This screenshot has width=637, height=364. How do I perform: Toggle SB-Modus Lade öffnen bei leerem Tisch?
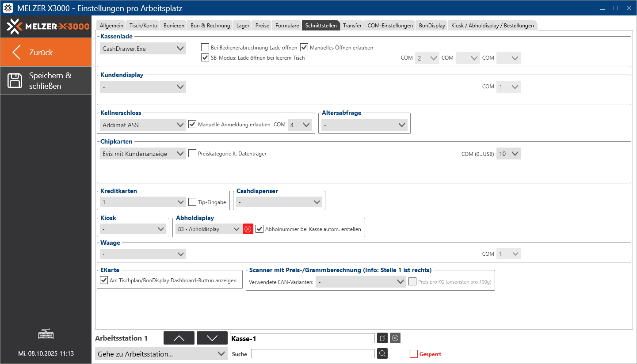(x=205, y=57)
